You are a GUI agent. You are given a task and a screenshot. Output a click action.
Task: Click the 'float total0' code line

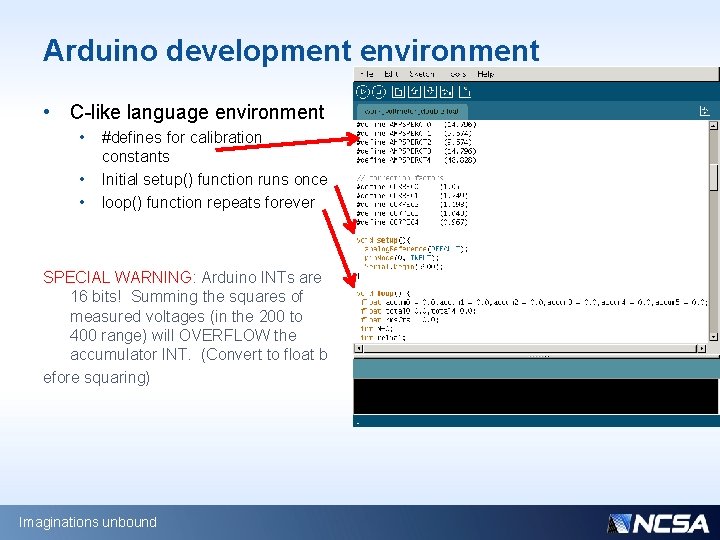coord(418,311)
